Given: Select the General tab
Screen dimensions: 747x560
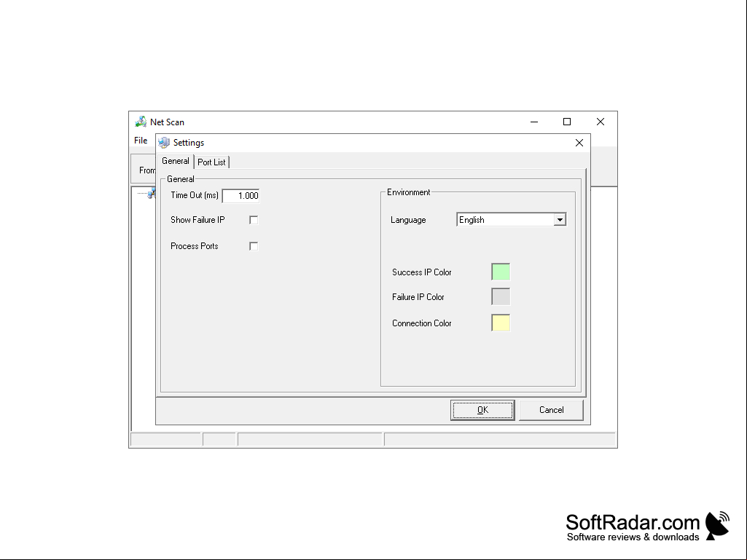Looking at the screenshot, I should 176,161.
